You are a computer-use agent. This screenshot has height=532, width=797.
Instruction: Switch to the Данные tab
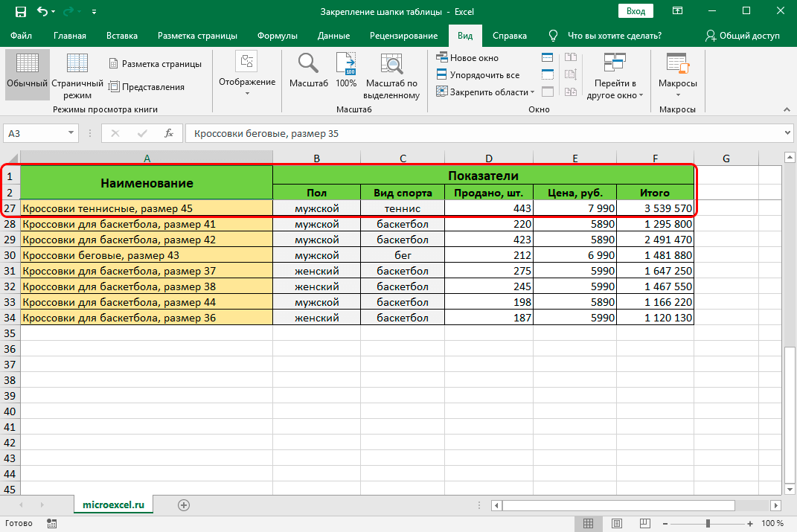point(333,36)
